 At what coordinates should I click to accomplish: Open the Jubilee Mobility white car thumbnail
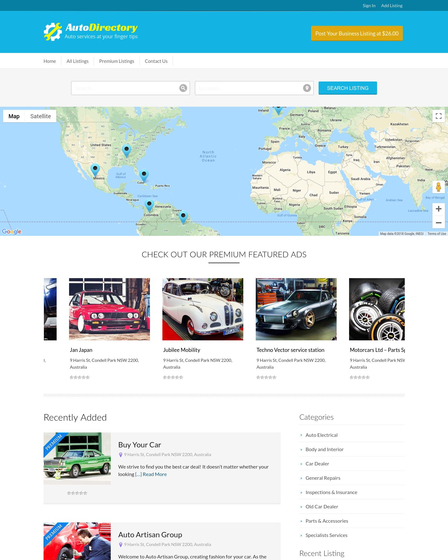[203, 309]
